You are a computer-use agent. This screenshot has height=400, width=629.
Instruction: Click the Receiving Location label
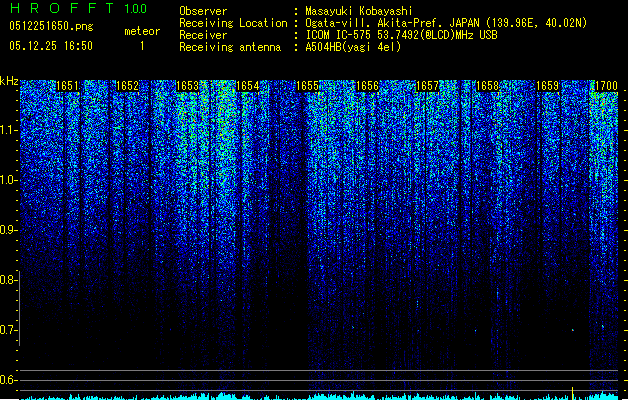point(233,23)
